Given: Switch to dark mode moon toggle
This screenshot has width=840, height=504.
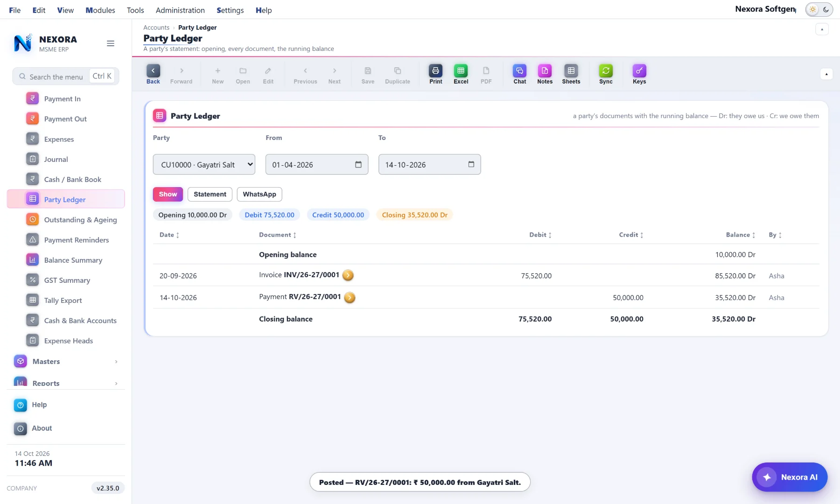Looking at the screenshot, I should [826, 9].
